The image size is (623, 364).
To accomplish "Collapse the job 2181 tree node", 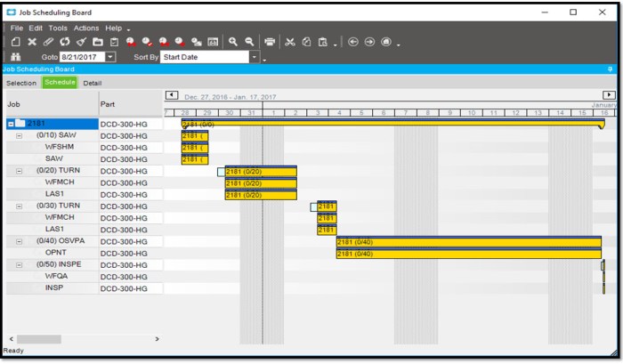I will coord(11,124).
